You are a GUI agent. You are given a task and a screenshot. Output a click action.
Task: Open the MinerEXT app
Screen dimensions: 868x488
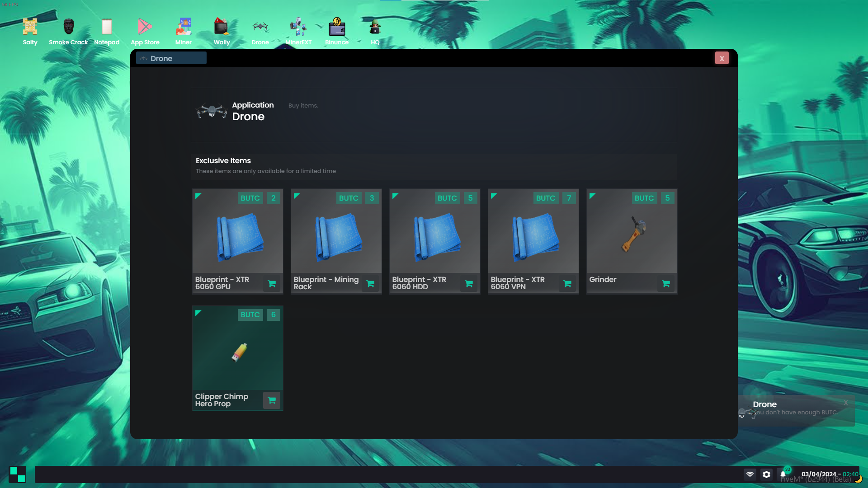tap(298, 32)
